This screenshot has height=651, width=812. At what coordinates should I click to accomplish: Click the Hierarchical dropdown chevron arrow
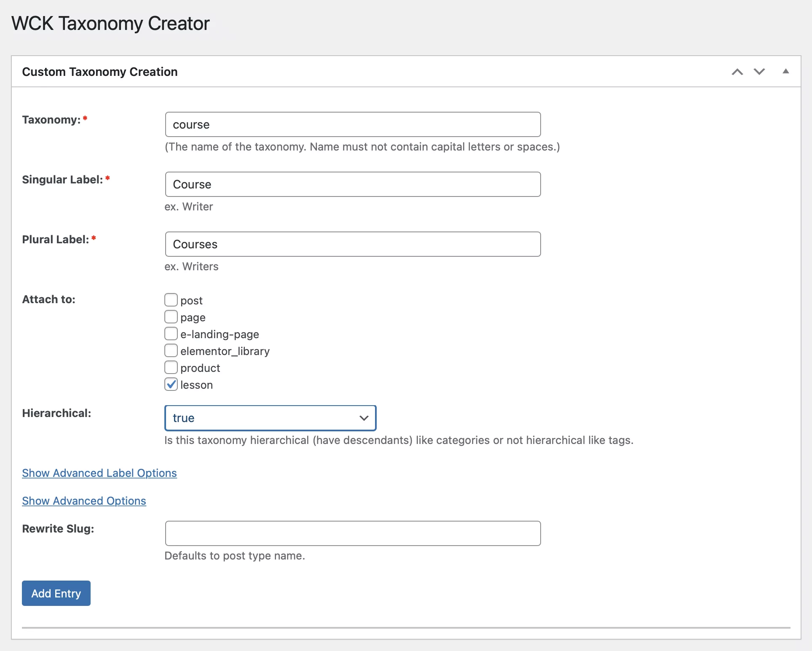[x=364, y=418]
